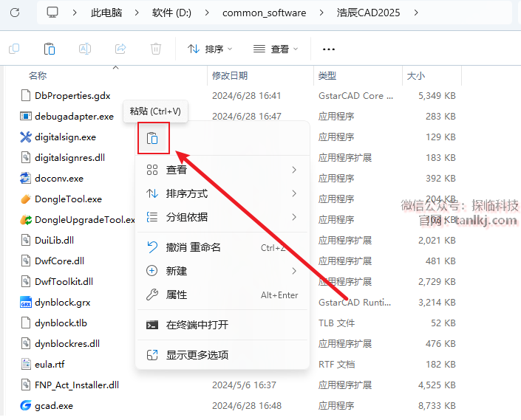521x420 pixels.
Task: Click the Copy icon in toolbar
Action: (x=14, y=49)
